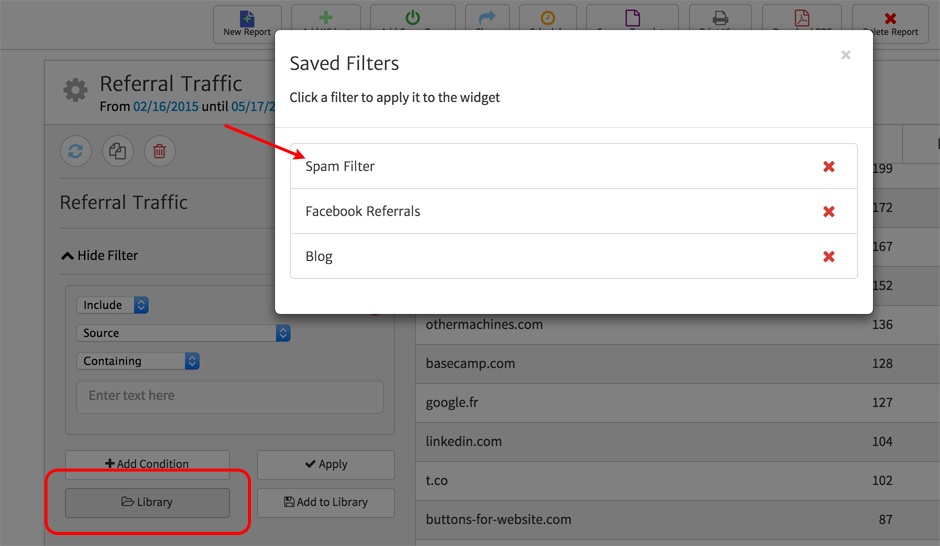Click the red trash delete icon
Screen dimensions: 940x546
click(x=160, y=152)
